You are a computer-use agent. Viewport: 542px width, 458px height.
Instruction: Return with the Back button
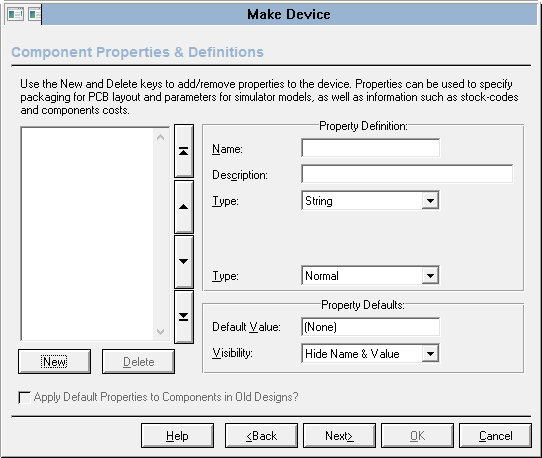(x=261, y=436)
